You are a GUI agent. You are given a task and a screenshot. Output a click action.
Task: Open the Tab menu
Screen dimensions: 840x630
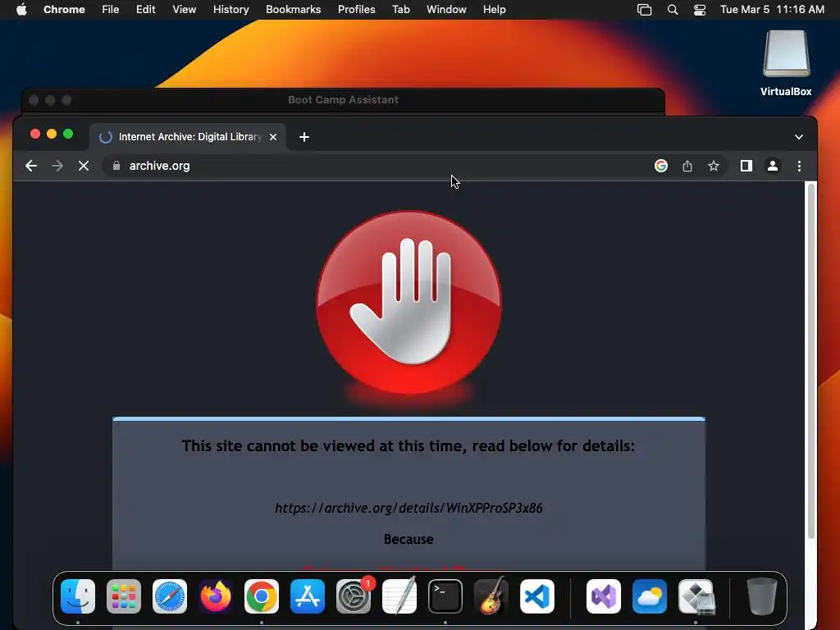(400, 10)
